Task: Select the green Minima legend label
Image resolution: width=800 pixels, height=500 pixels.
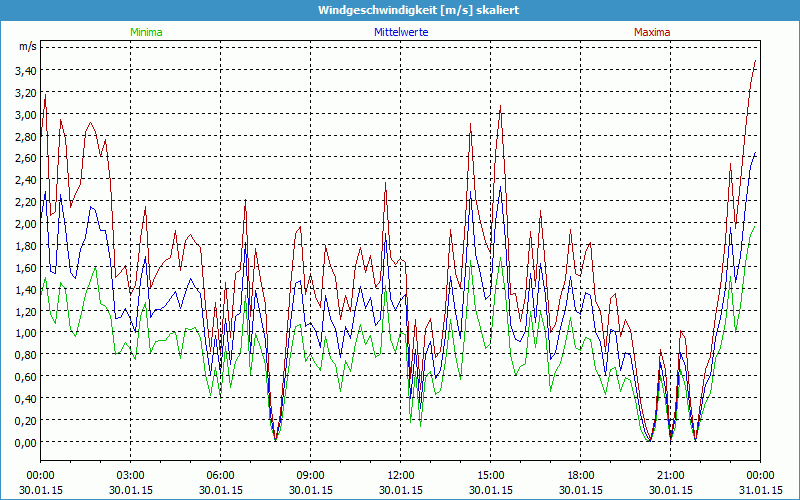Action: (146, 32)
